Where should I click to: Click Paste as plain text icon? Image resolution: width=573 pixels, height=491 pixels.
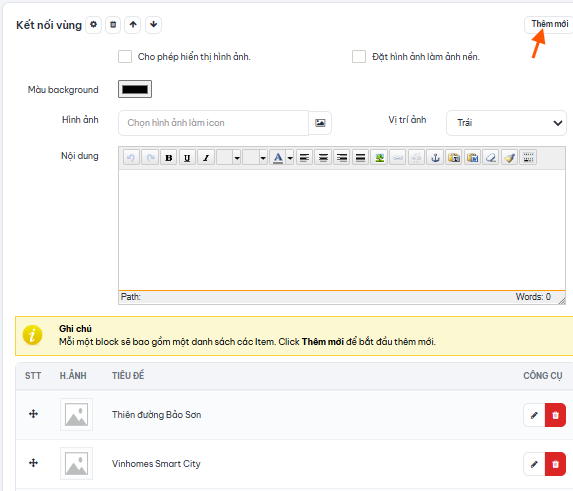click(454, 157)
